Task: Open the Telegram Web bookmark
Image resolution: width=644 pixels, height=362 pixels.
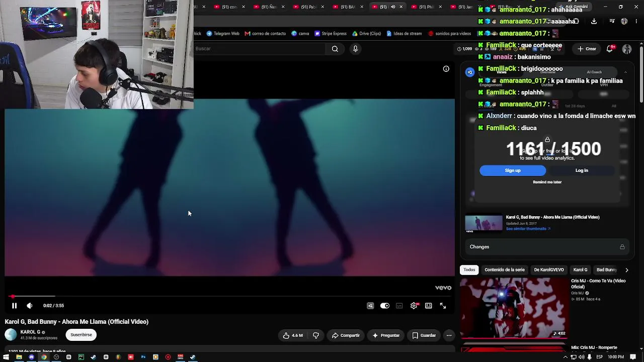Action: tap(223, 34)
